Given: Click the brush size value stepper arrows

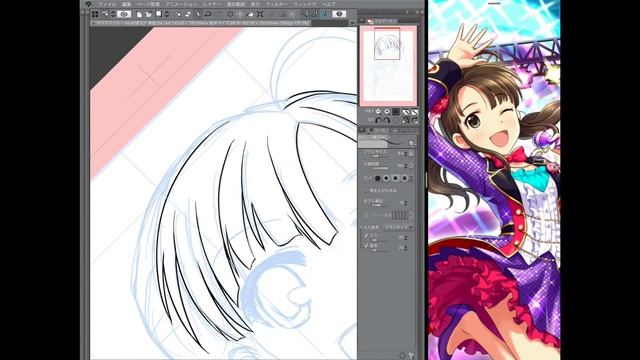Looking at the screenshot, I should 405,154.
